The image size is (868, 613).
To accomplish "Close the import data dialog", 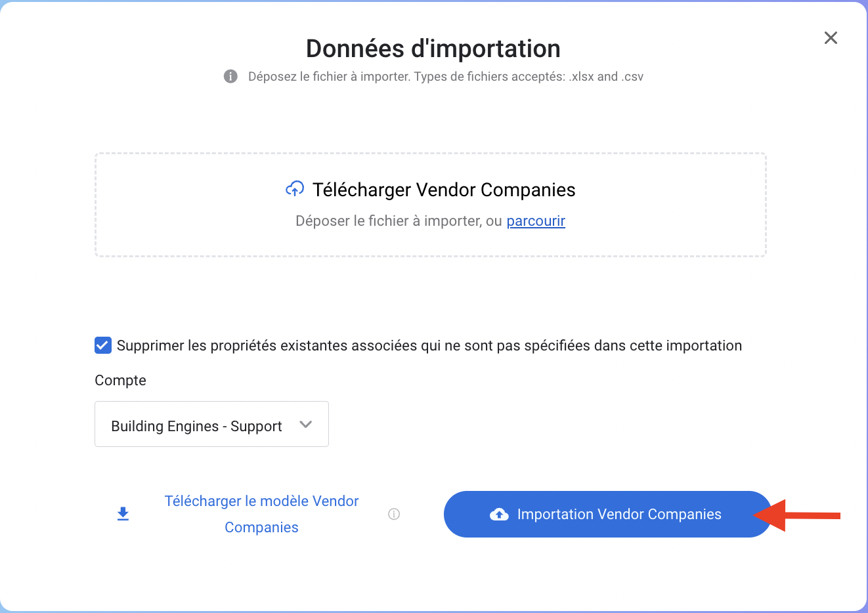I will pos(831,38).
